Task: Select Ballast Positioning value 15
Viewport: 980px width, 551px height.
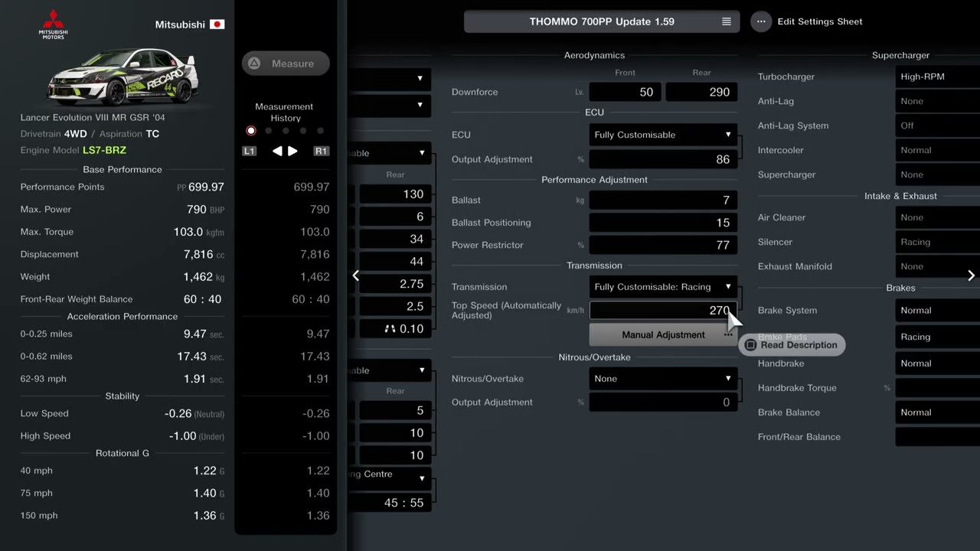Action: click(663, 223)
